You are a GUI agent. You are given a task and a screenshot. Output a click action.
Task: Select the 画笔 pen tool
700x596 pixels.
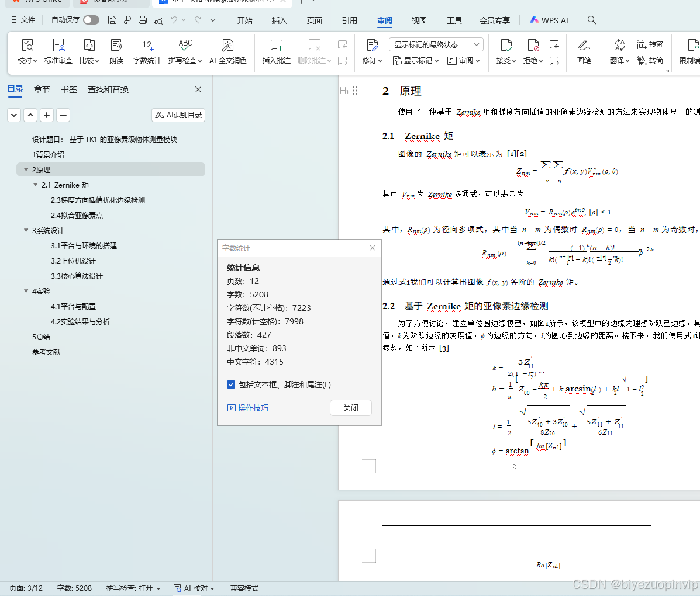click(584, 51)
